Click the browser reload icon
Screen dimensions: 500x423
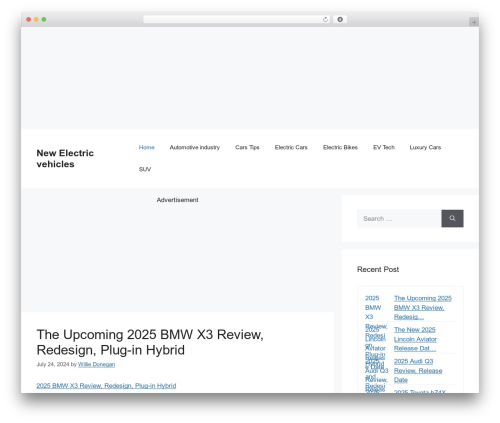[x=325, y=20]
